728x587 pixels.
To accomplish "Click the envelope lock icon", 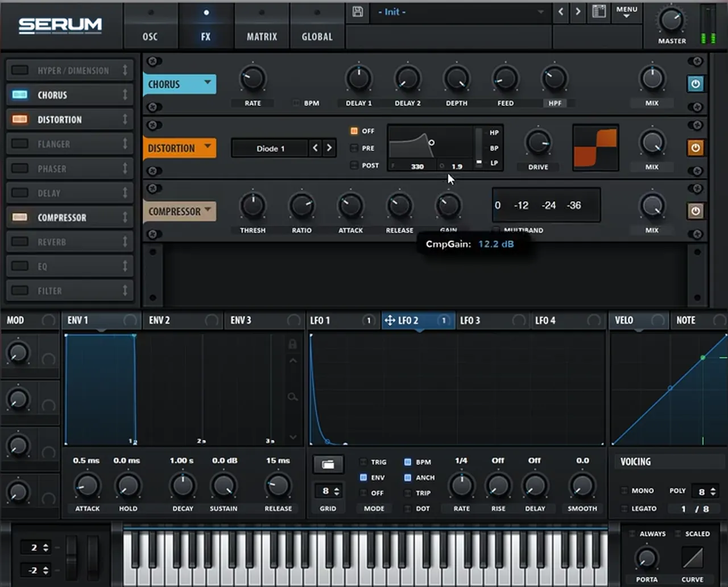I will 292,344.
